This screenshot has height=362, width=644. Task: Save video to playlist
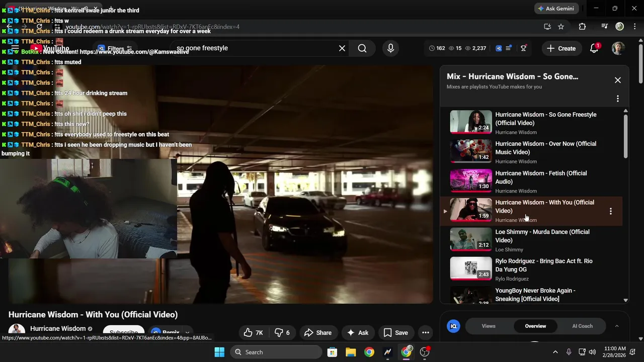point(395,332)
